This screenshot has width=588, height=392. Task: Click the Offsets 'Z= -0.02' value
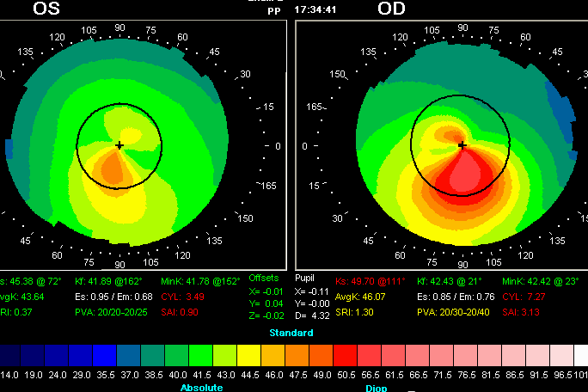(x=266, y=315)
